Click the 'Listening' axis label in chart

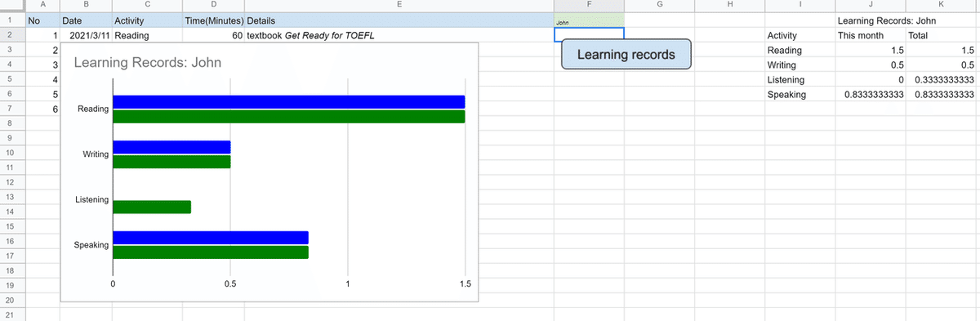92,199
